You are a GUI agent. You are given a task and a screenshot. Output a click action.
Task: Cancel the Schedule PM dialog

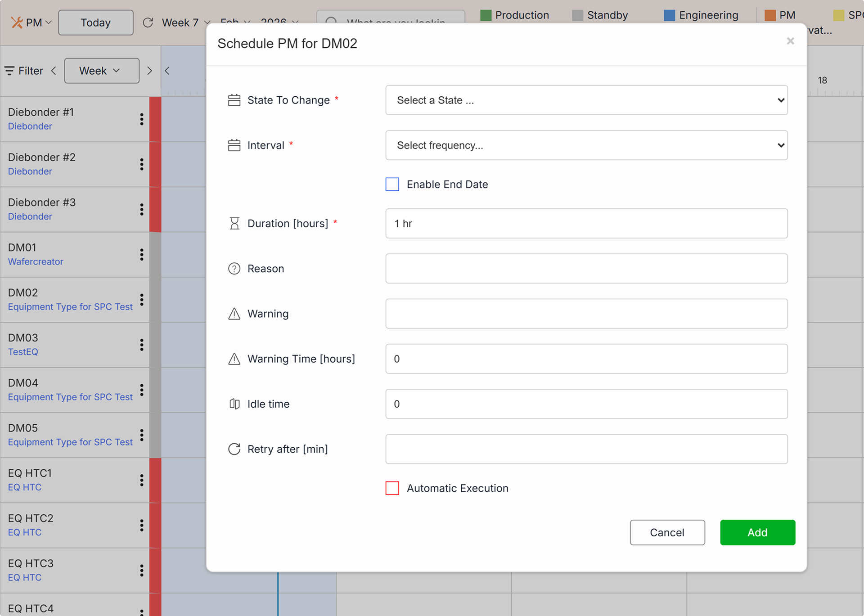(667, 532)
